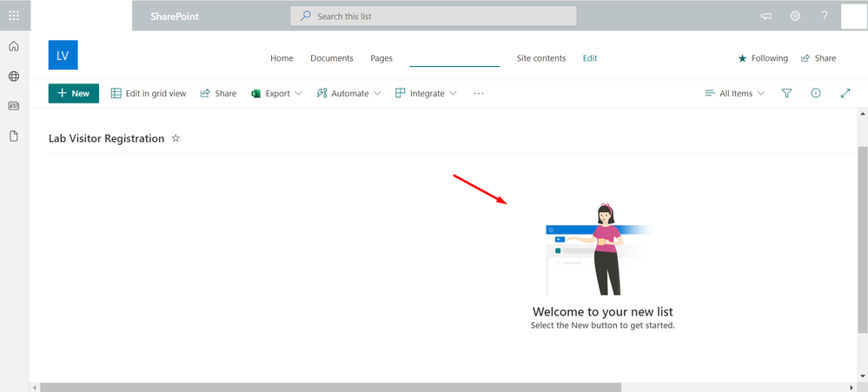Open the News icon in left rail

pyautogui.click(x=14, y=106)
